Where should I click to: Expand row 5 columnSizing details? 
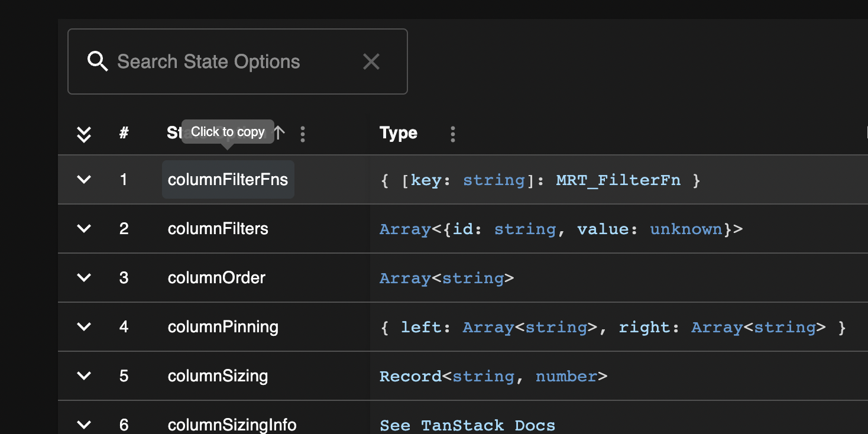pyautogui.click(x=84, y=375)
